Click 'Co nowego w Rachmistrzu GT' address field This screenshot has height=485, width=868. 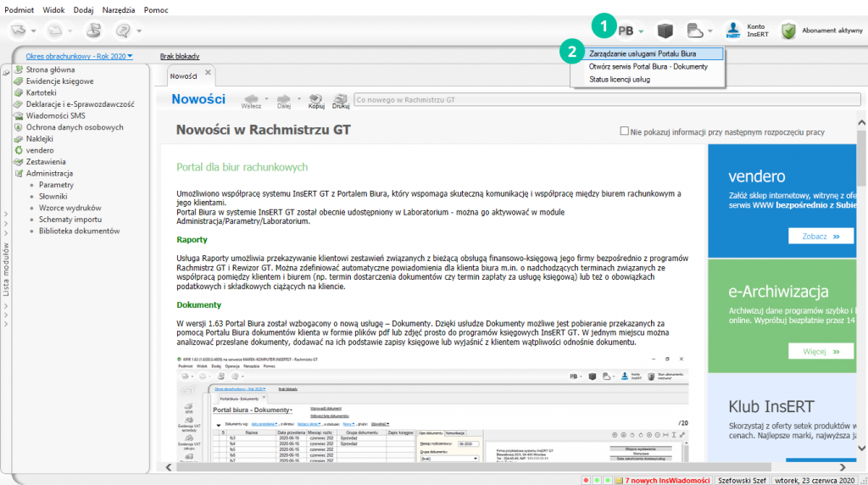point(607,100)
